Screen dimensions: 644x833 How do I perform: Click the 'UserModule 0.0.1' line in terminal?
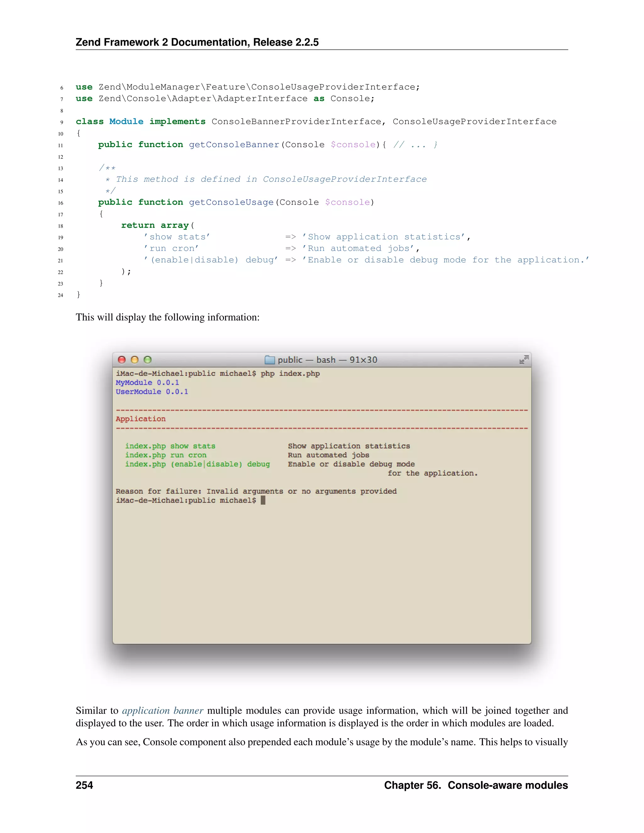pyautogui.click(x=152, y=392)
